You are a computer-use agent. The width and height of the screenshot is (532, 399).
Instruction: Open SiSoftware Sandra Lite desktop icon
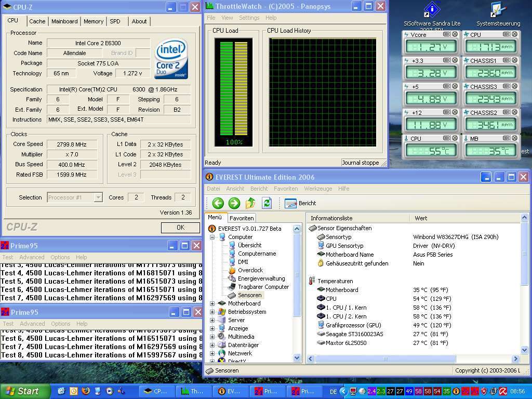coord(432,14)
